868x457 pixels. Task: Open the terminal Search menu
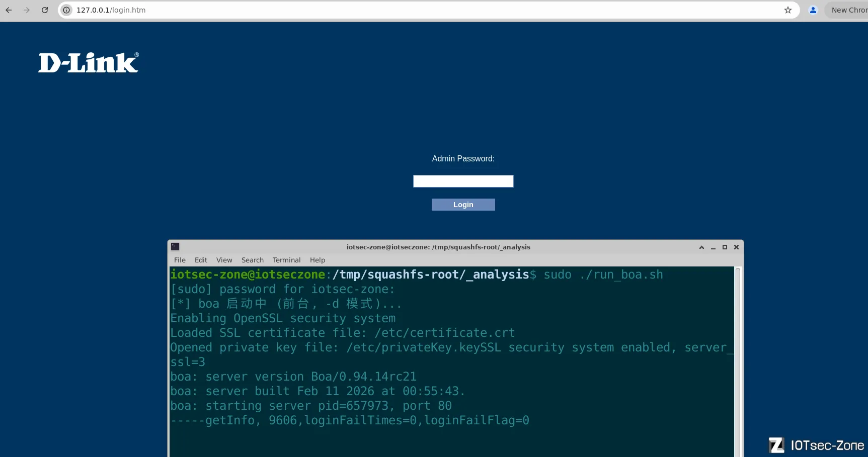click(x=253, y=260)
